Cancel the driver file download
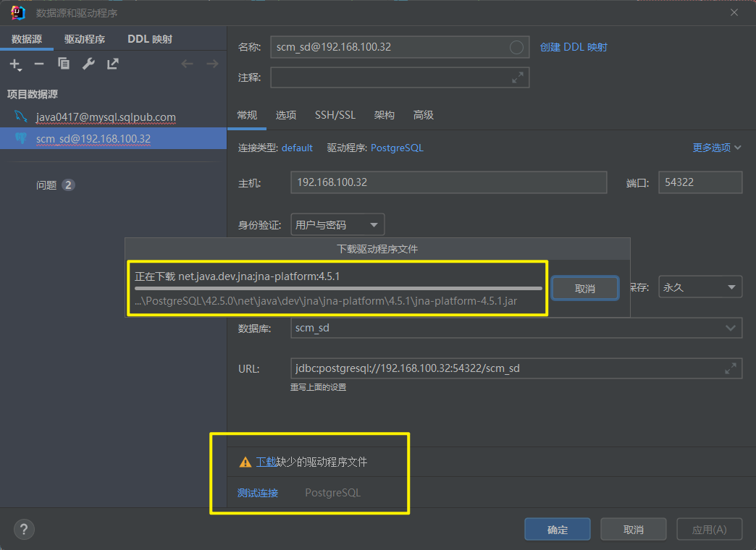Viewport: 756px width, 550px height. [x=584, y=288]
